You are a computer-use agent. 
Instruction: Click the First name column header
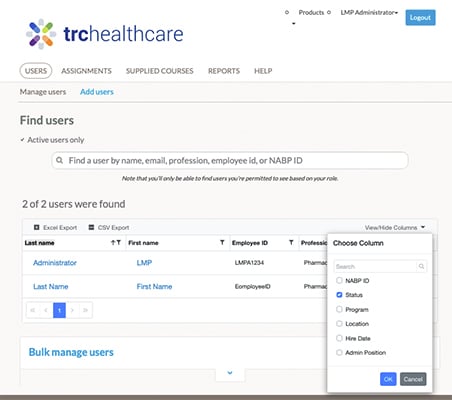click(143, 243)
